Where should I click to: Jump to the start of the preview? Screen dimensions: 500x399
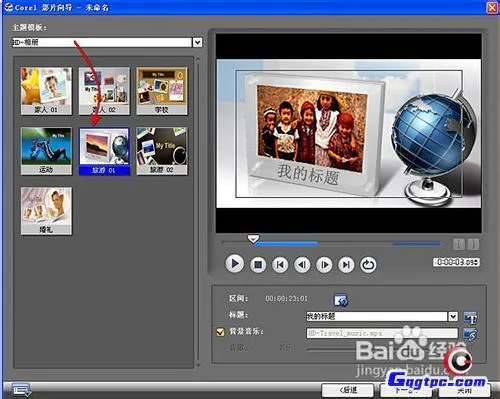[280, 265]
